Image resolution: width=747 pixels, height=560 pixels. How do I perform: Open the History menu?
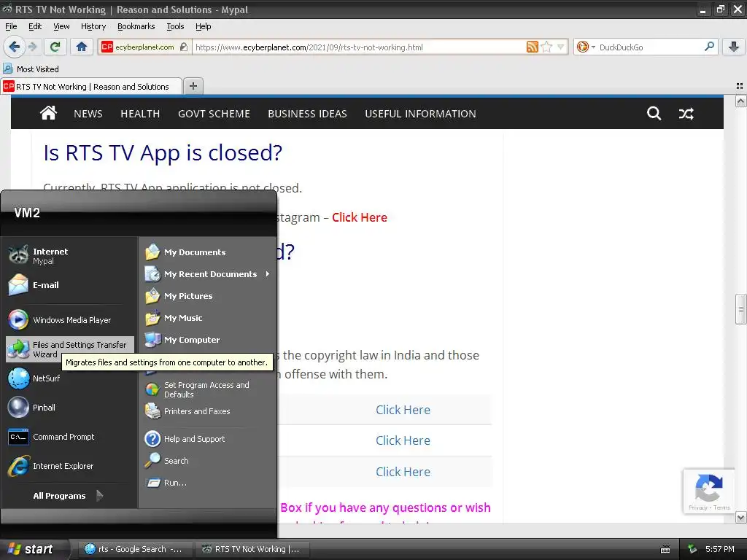(x=93, y=26)
